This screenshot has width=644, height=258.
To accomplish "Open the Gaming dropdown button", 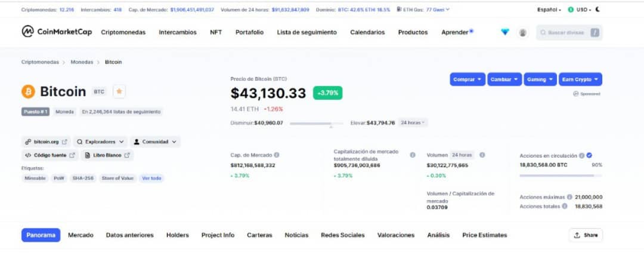I will point(540,79).
